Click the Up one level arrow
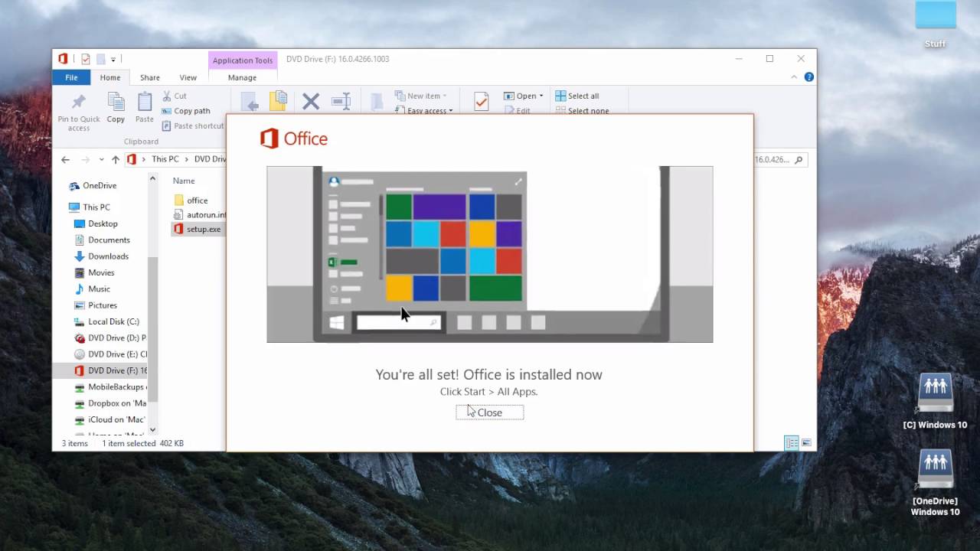The image size is (980, 551). click(116, 159)
